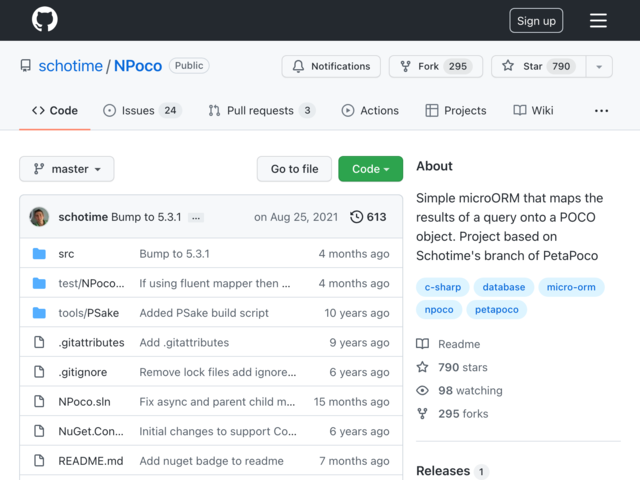The image size is (640, 480).
Task: Click the Go to file button
Action: pyautogui.click(x=294, y=169)
